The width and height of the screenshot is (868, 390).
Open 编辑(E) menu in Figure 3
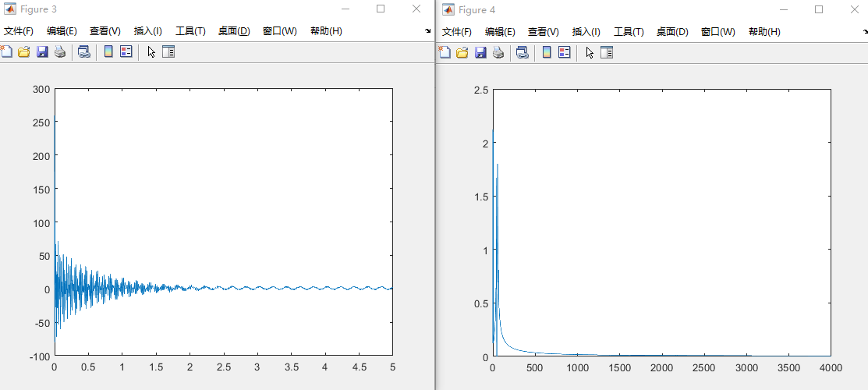(62, 31)
